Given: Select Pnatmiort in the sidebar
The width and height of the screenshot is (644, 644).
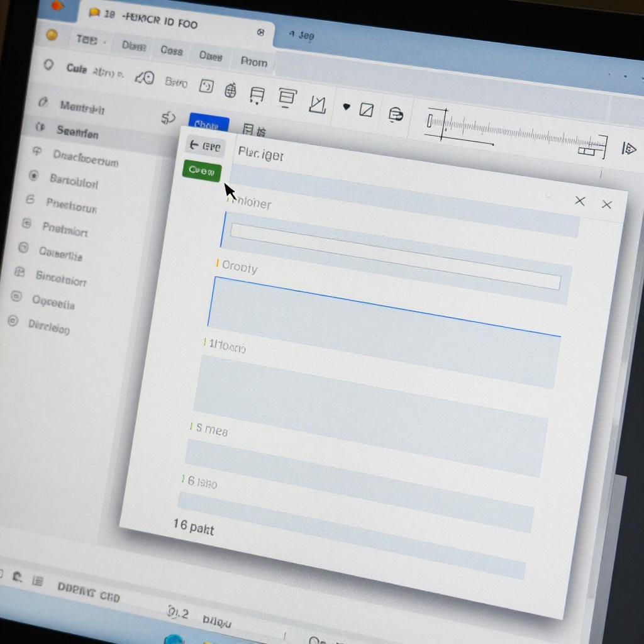Looking at the screenshot, I should tap(65, 229).
